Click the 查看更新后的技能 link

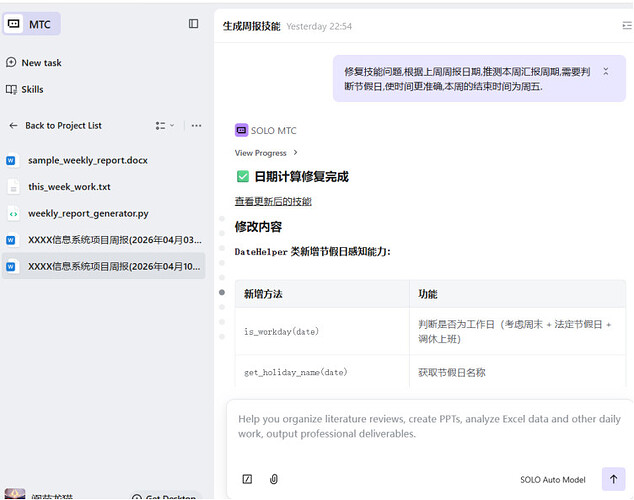click(x=273, y=201)
